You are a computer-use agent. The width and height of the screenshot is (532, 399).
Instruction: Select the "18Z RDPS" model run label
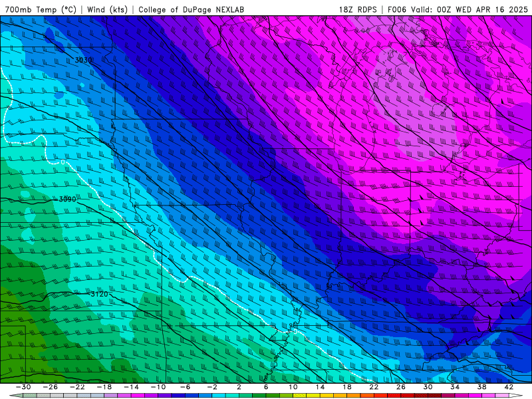pos(358,9)
